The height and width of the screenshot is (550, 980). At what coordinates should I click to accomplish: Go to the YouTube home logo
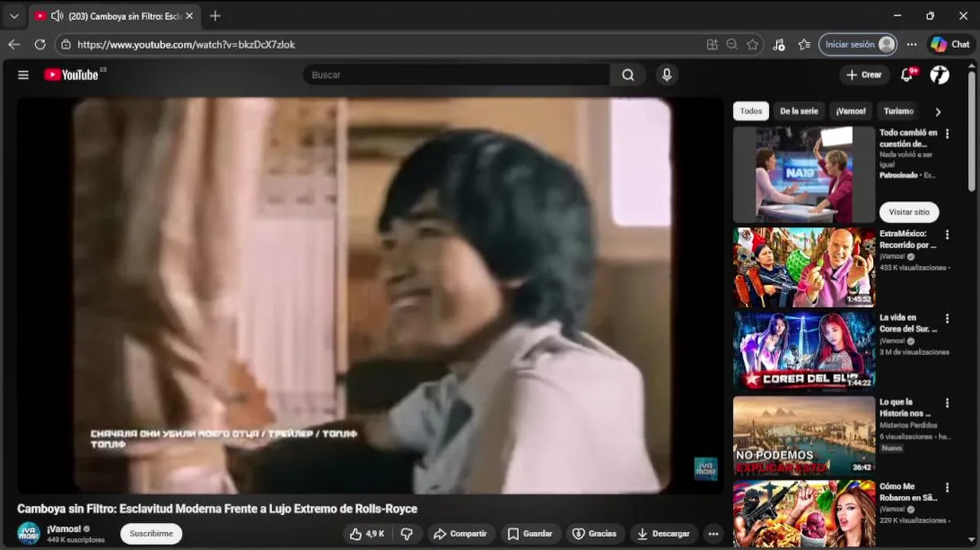71,75
